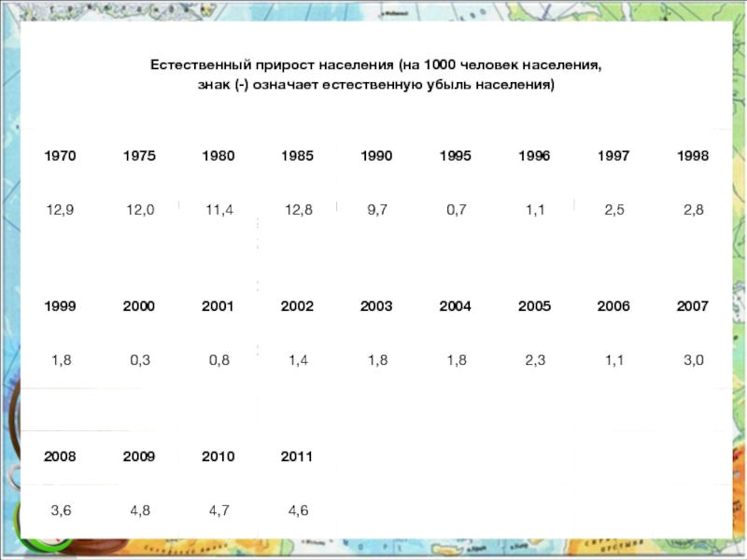Click the 1995 column header
The width and height of the screenshot is (747, 560).
point(456,156)
